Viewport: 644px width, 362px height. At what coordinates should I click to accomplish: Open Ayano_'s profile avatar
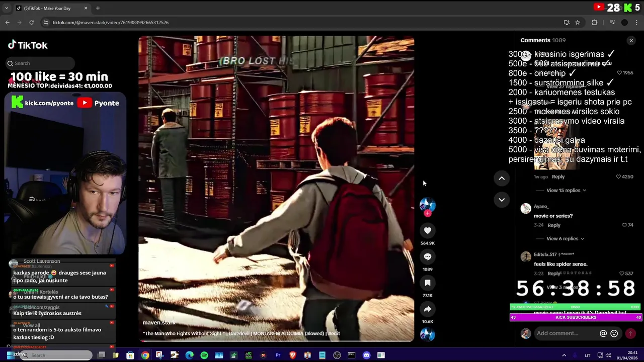coord(526,209)
